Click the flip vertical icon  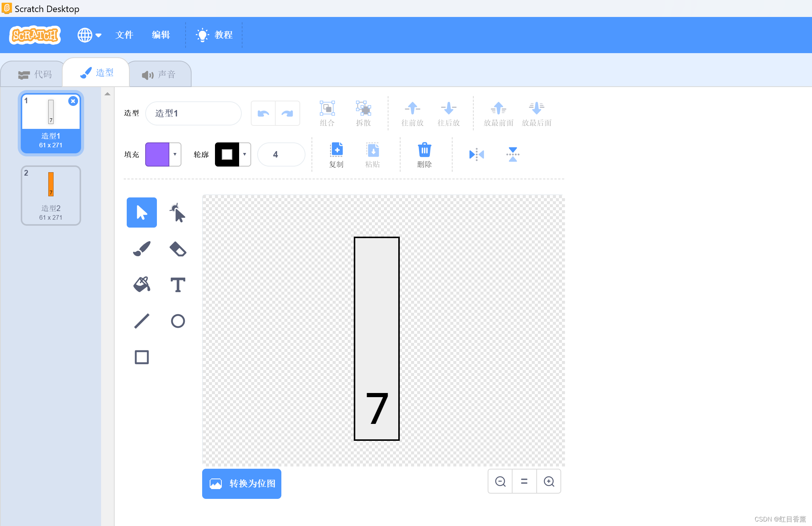(x=513, y=154)
